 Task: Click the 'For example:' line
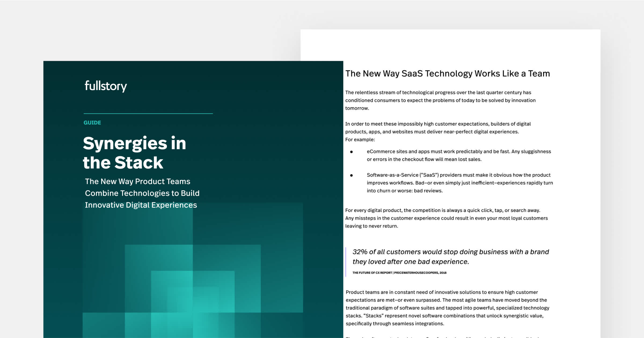360,140
